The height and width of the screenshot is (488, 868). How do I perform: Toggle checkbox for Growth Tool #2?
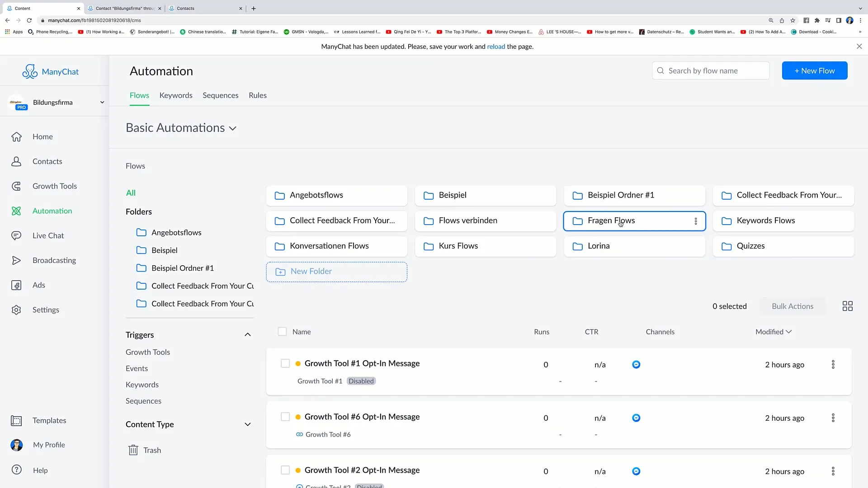284,470
